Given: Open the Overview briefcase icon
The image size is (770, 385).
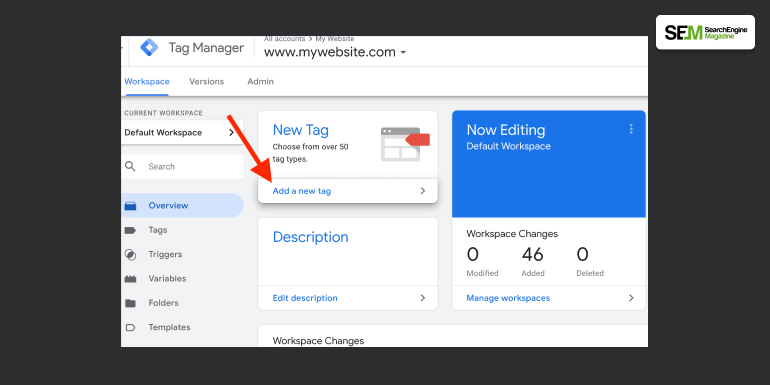Looking at the screenshot, I should pos(130,206).
